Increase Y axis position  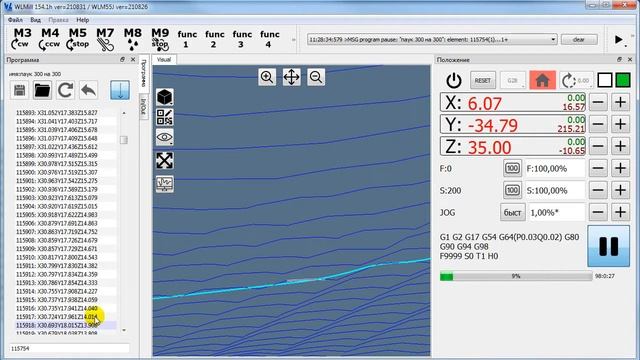click(620, 124)
